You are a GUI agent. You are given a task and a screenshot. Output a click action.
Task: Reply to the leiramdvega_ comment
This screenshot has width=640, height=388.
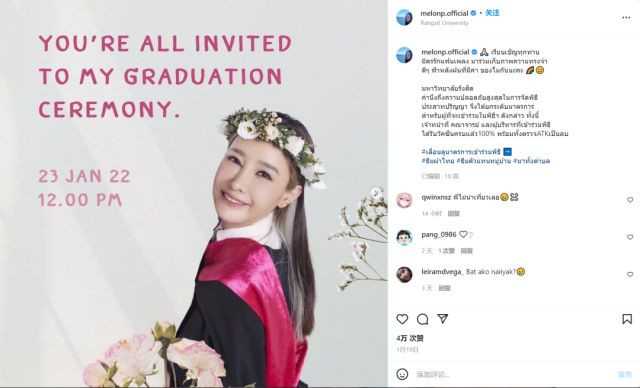[444, 288]
